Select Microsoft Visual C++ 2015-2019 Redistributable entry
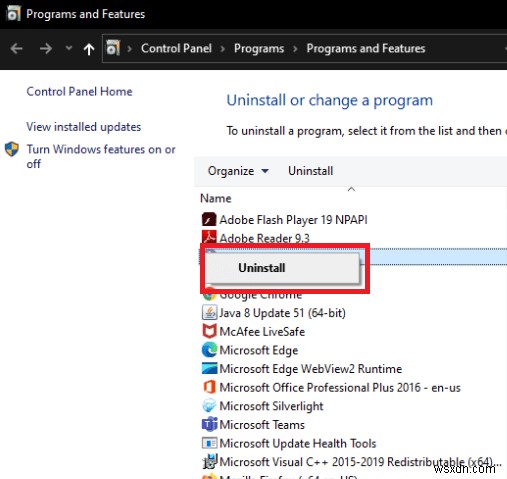507x479 pixels. pyautogui.click(x=360, y=462)
